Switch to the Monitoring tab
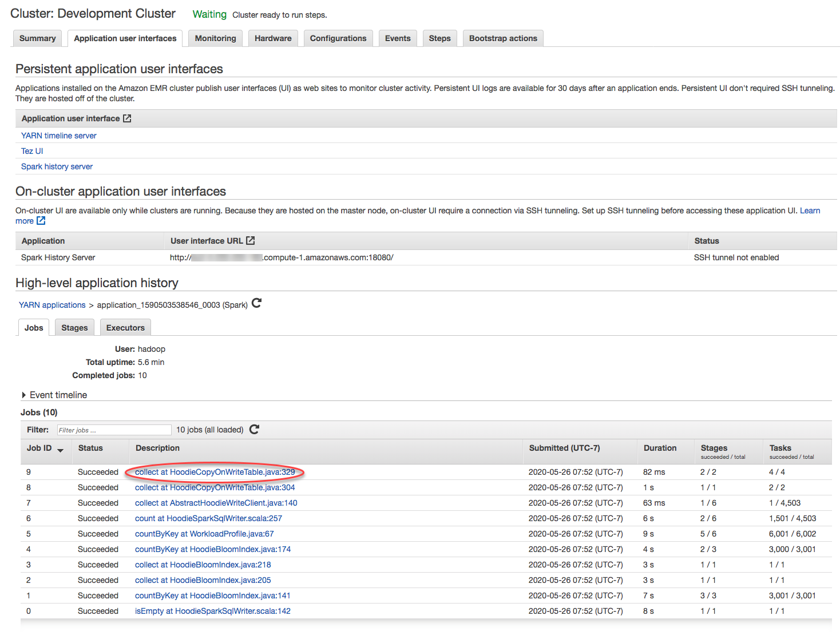This screenshot has width=840, height=639. [x=215, y=38]
